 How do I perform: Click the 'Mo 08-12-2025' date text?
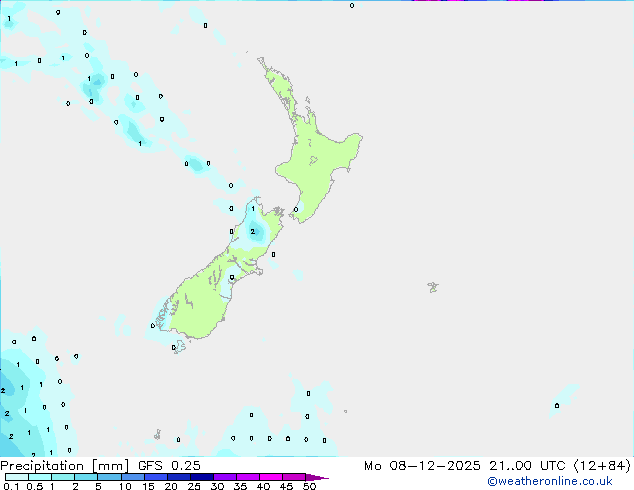pyautogui.click(x=423, y=466)
